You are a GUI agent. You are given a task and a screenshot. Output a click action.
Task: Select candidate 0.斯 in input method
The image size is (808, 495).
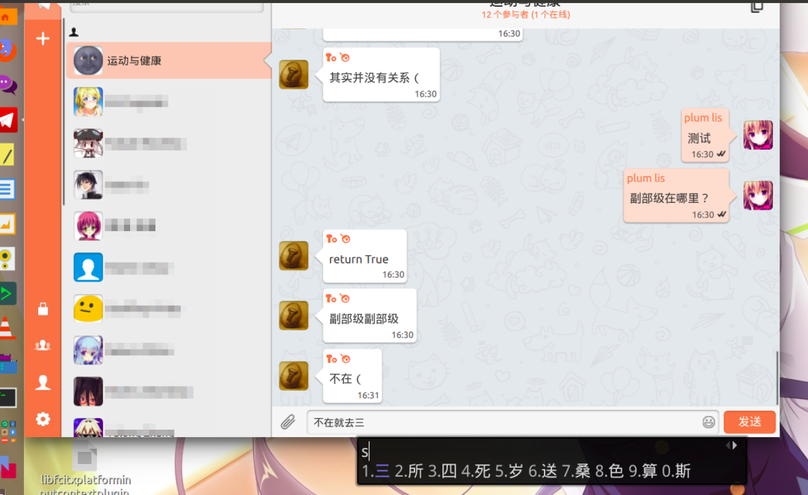676,471
